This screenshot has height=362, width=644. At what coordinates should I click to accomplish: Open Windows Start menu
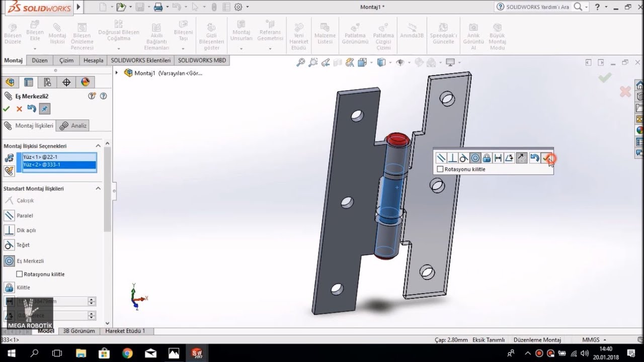[x=10, y=353]
